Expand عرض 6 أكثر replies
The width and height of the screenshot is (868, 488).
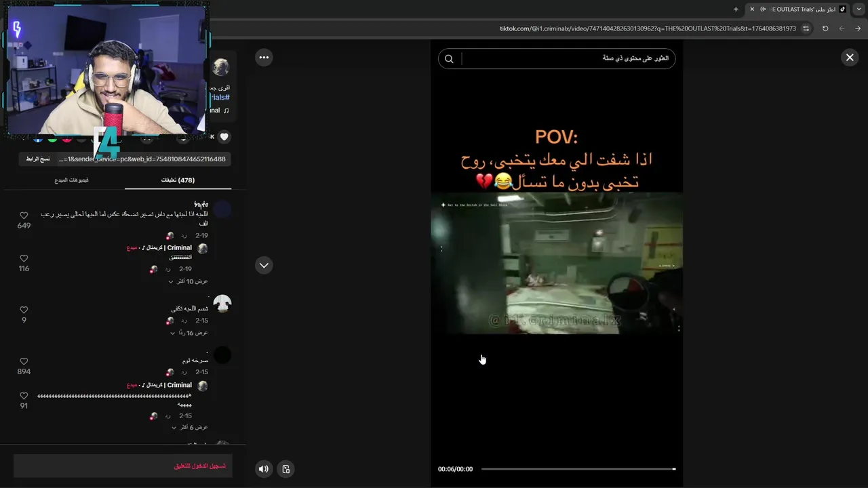click(x=190, y=428)
